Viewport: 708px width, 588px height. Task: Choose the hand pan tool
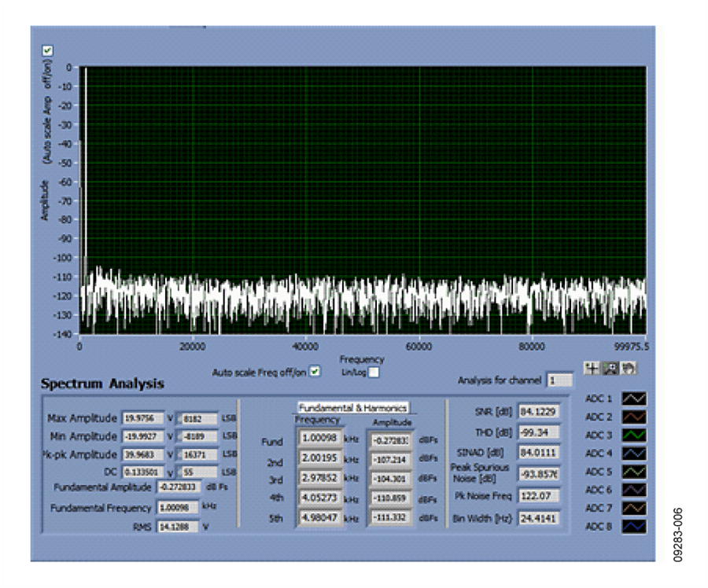coord(629,367)
